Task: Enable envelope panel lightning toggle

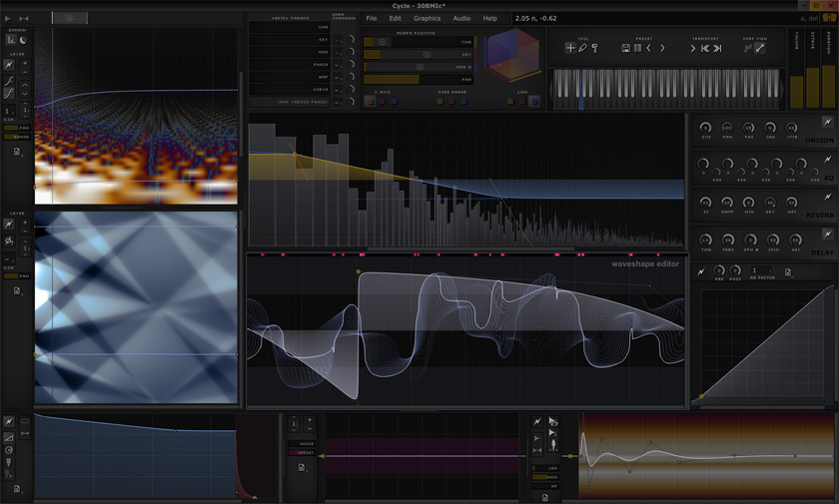Action: [9, 422]
